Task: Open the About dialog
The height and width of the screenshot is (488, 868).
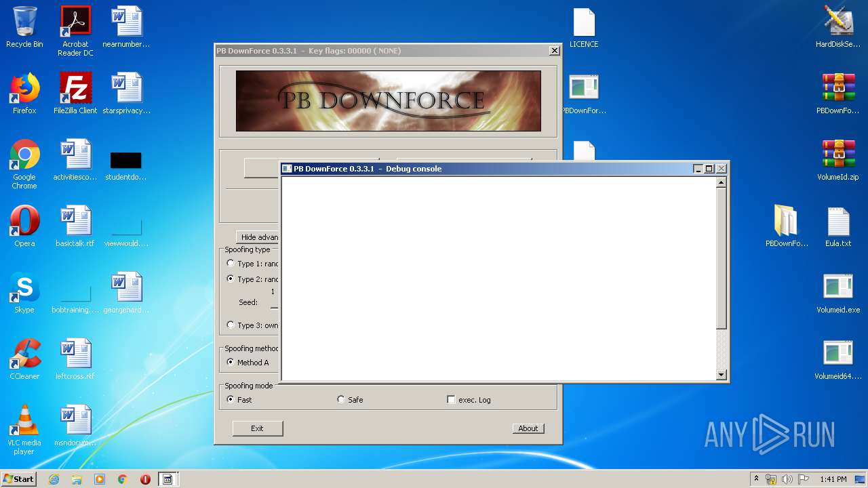Action: click(x=528, y=428)
